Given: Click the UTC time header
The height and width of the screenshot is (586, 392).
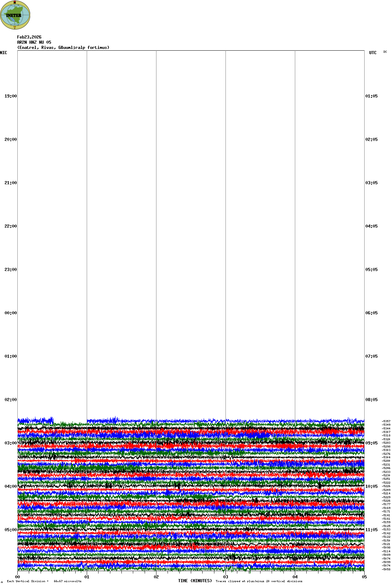Looking at the screenshot, I should pyautogui.click(x=373, y=53).
